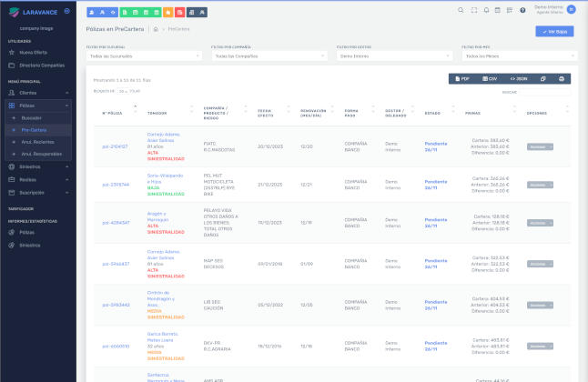Open the notifications bell
Viewport: 588px width, 382px height.
click(x=486, y=10)
